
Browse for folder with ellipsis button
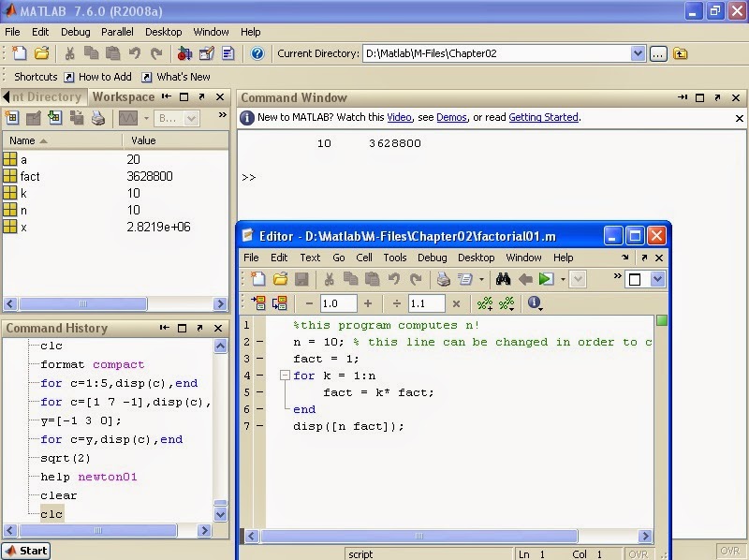point(658,53)
